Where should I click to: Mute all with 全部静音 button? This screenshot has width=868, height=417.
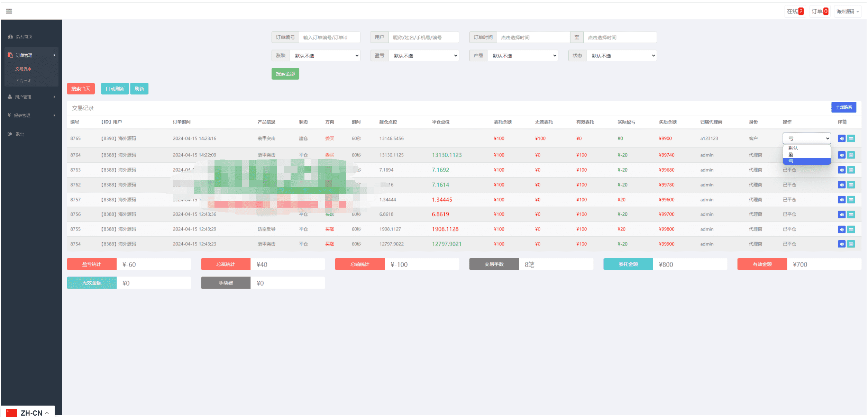844,107
